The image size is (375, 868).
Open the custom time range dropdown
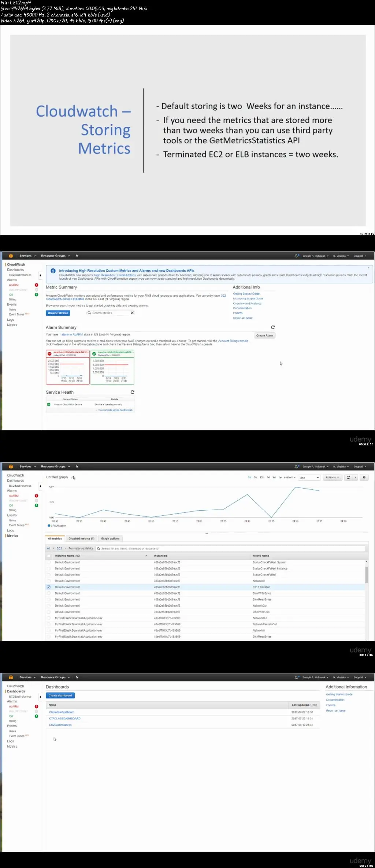coord(290,478)
